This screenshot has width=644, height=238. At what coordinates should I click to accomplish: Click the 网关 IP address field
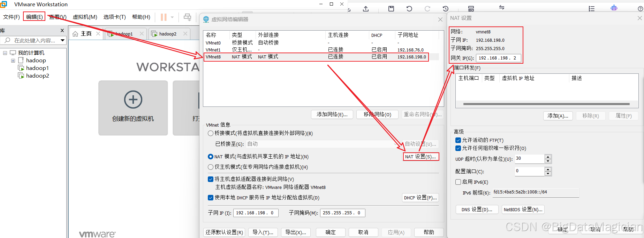[499, 58]
